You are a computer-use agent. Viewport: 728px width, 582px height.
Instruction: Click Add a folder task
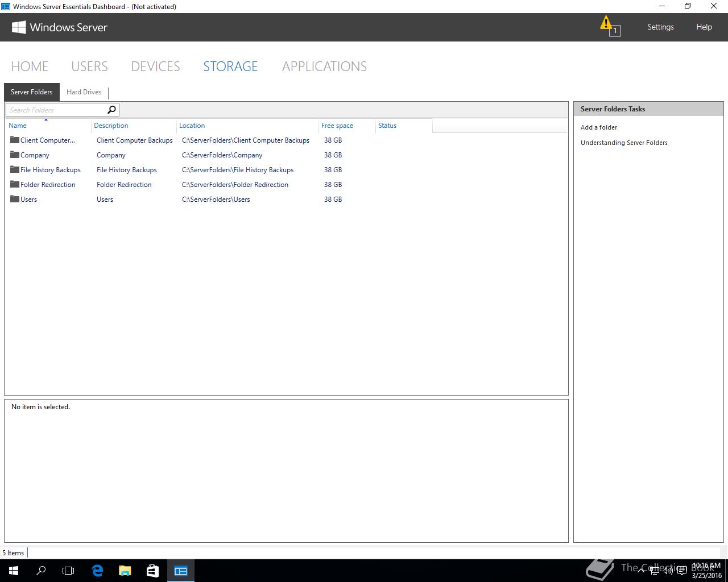click(599, 127)
